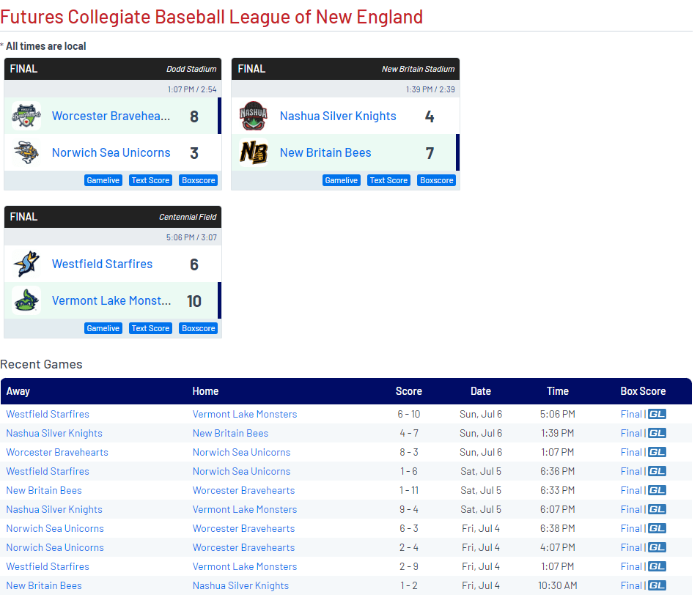Open GL icon for 10:30 AM Jul 4 game

pos(657,585)
